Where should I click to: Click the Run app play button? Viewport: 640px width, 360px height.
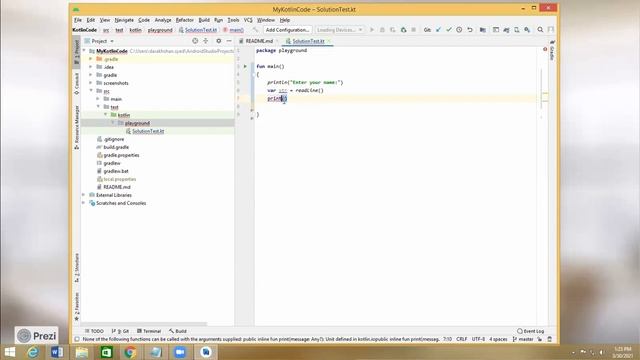click(371, 30)
